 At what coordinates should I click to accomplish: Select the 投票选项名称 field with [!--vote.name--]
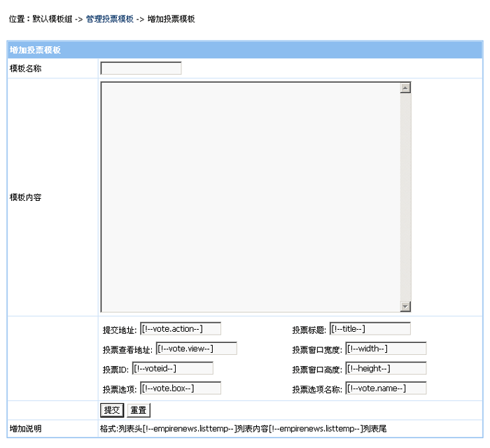[x=386, y=388]
